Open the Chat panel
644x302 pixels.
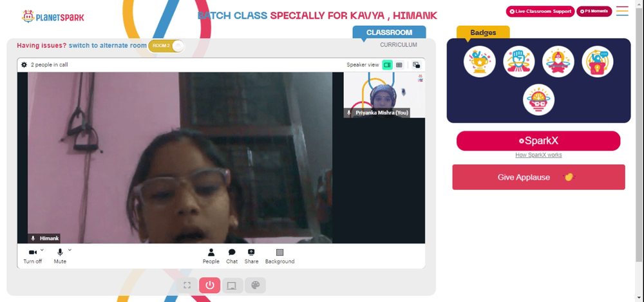click(x=232, y=256)
